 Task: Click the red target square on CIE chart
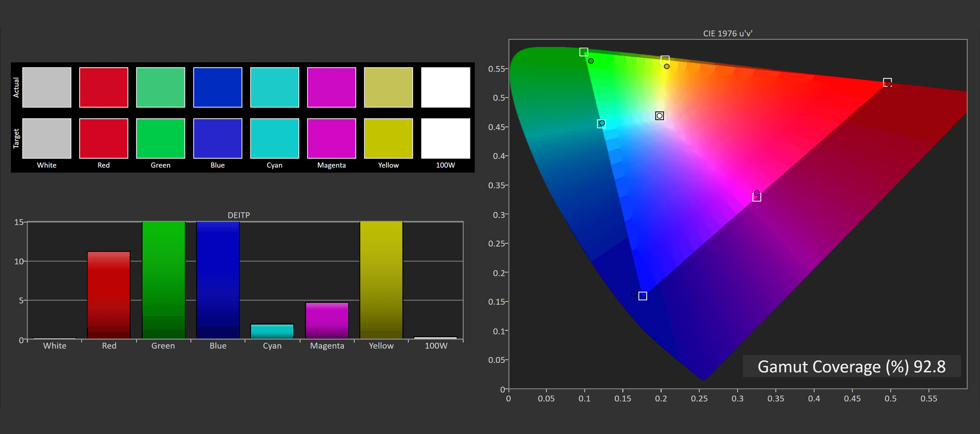(887, 82)
